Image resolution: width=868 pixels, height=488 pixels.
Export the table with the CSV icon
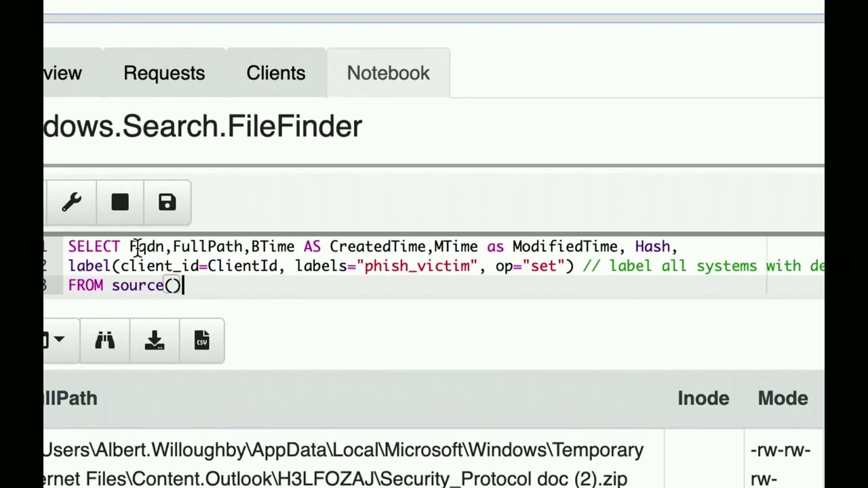[x=201, y=340]
